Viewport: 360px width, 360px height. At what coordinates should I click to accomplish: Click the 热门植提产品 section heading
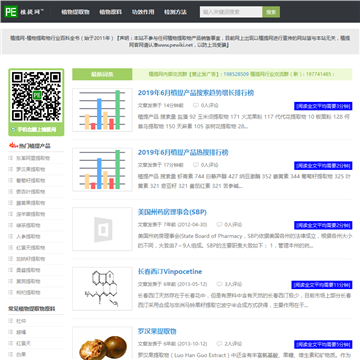[35, 146]
